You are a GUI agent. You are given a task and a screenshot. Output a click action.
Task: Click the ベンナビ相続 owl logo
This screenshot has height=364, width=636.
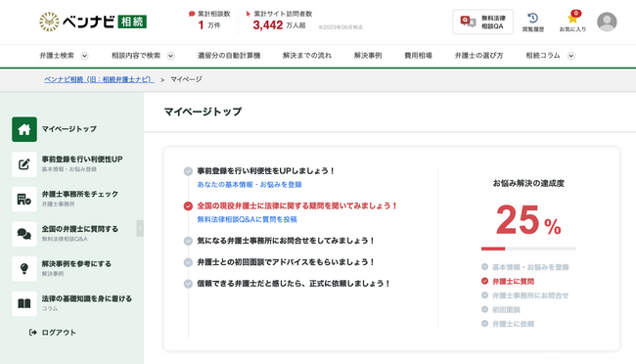click(93, 22)
